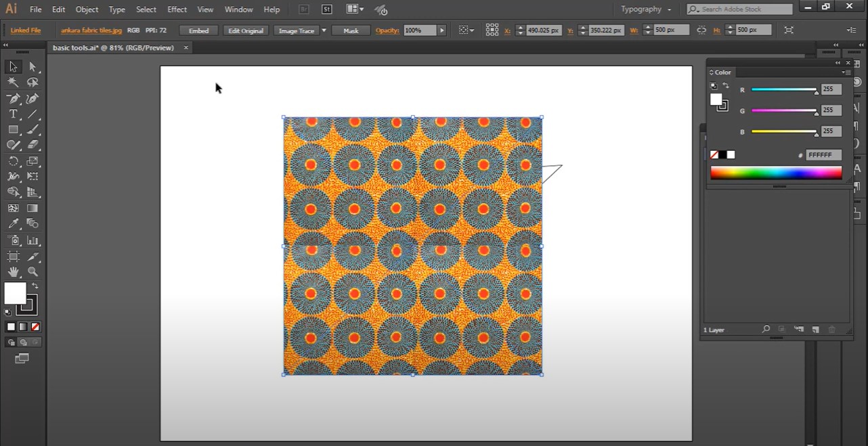Screen dimensions: 868x446
Task: Pick the Pen tool
Action: point(13,99)
